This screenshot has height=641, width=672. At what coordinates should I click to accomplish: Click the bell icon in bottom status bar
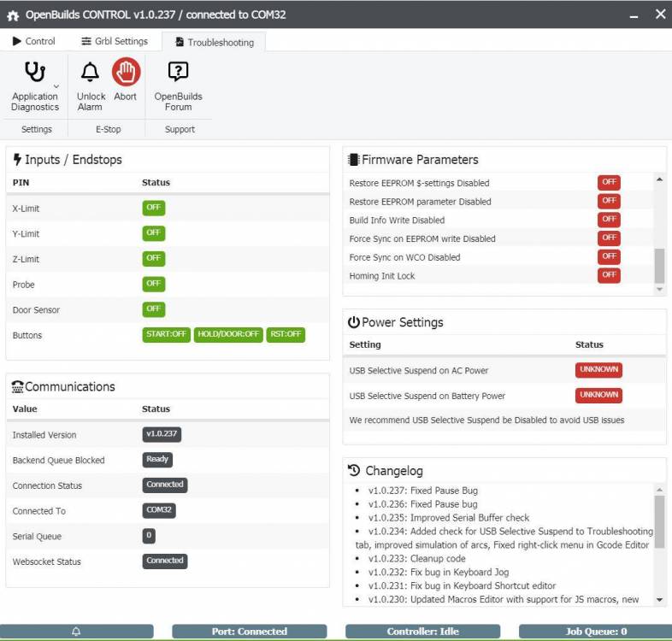tap(76, 631)
